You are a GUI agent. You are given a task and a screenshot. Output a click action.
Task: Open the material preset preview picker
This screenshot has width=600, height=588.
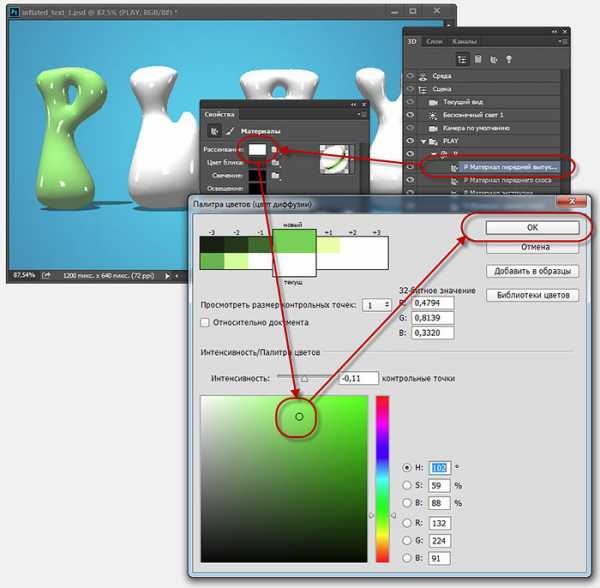pyautogui.click(x=335, y=159)
